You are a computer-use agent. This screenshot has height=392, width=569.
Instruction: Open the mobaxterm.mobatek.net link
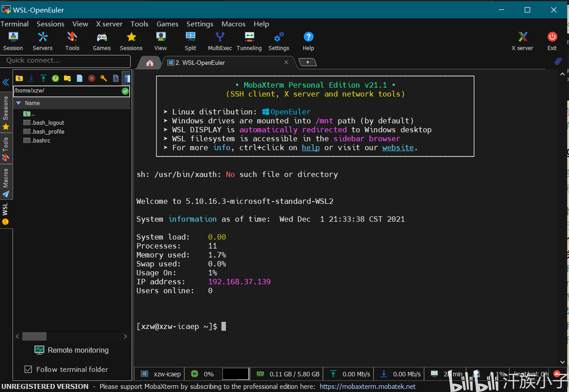(x=367, y=386)
